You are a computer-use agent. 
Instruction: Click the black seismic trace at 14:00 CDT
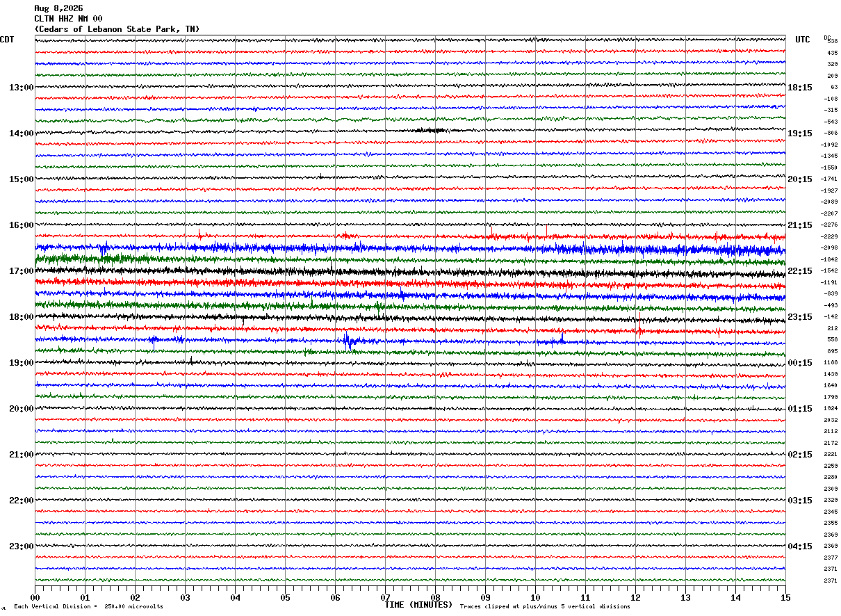(x=410, y=131)
